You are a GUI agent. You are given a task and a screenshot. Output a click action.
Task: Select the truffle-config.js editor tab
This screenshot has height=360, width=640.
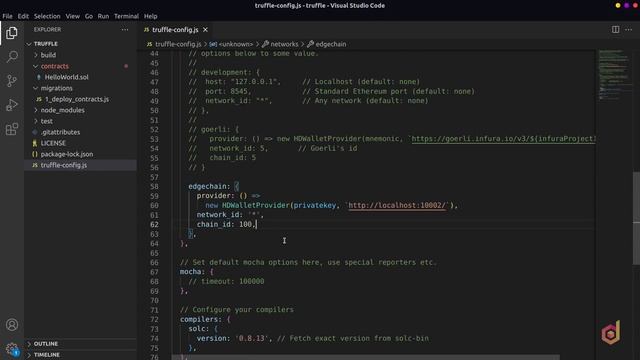176,30
